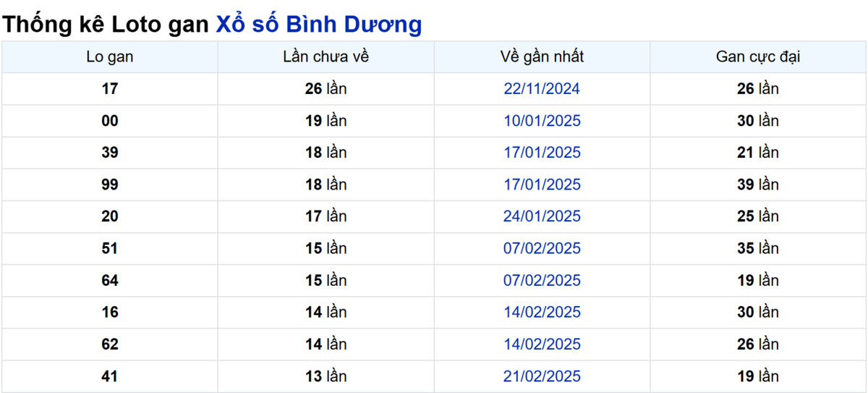Click the '25 lần' Gan cực đại cell
The image size is (868, 393).
pos(758,216)
